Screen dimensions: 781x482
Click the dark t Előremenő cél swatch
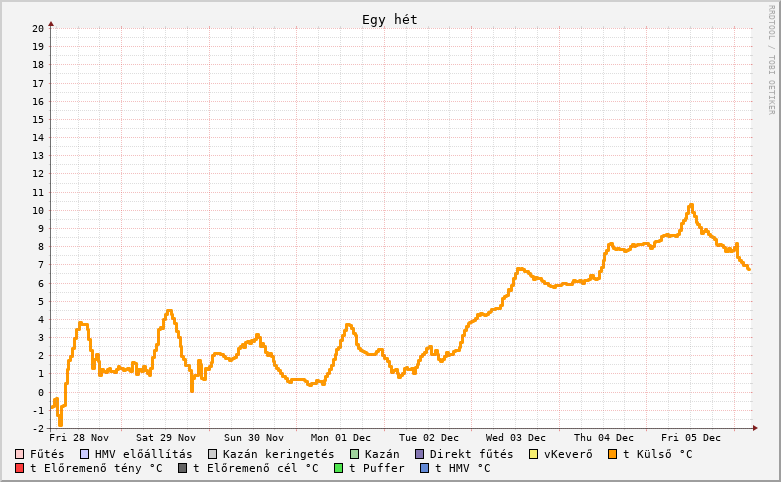coord(183,468)
